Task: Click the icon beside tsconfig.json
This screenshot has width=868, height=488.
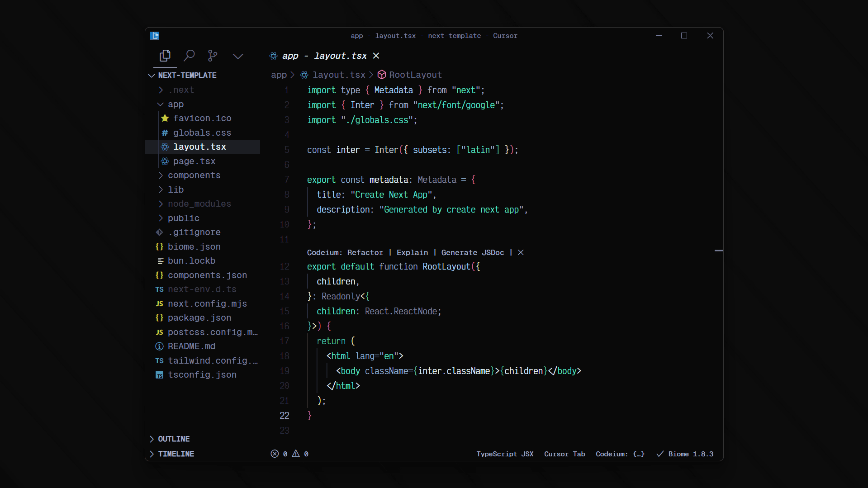Action: (x=159, y=375)
